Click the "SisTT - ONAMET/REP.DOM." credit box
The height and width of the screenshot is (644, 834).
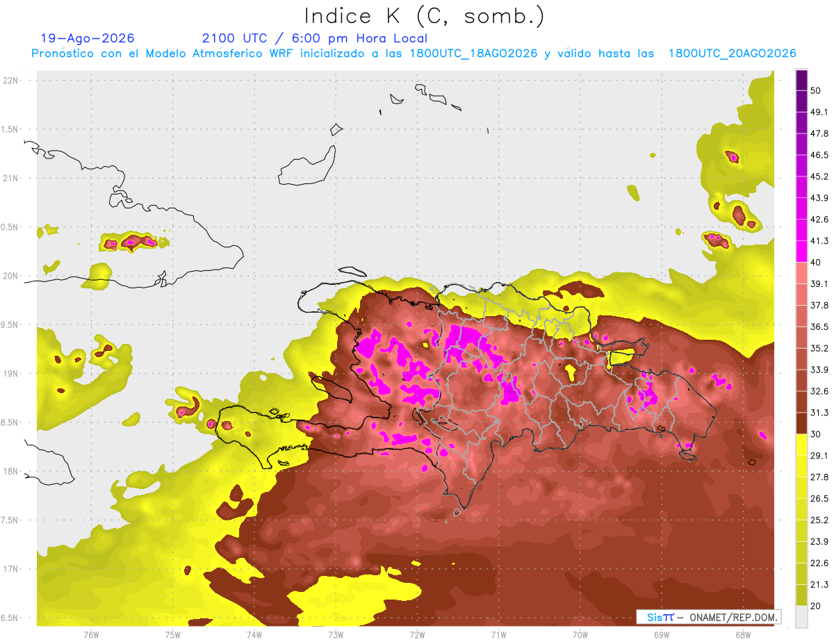(708, 617)
